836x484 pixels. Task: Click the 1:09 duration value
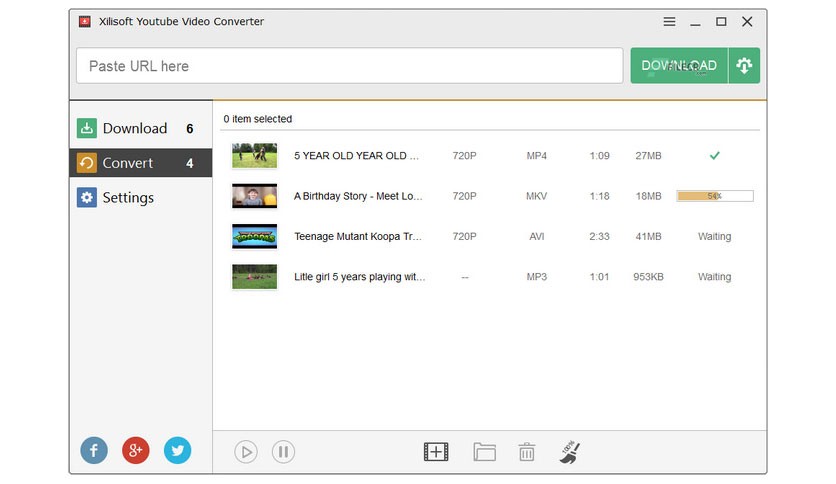[x=599, y=156]
